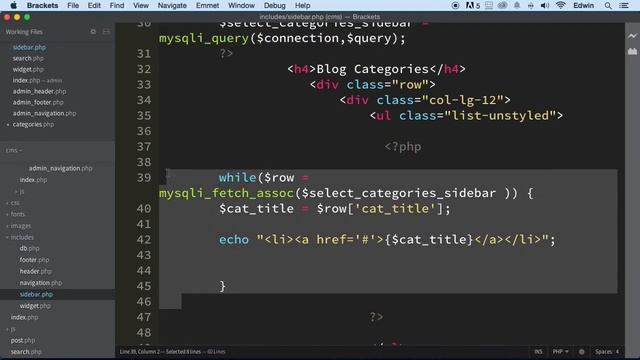Click the Adobe icon in menu bar

point(472,6)
